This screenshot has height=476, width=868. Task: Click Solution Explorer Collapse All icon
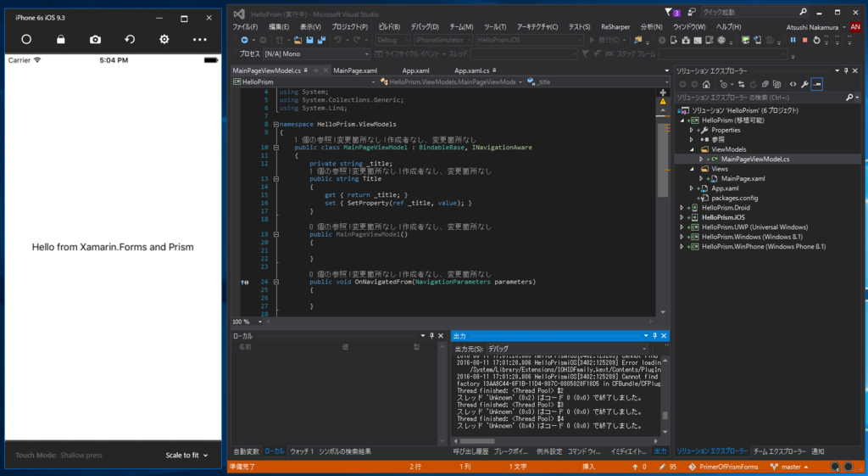(x=765, y=84)
